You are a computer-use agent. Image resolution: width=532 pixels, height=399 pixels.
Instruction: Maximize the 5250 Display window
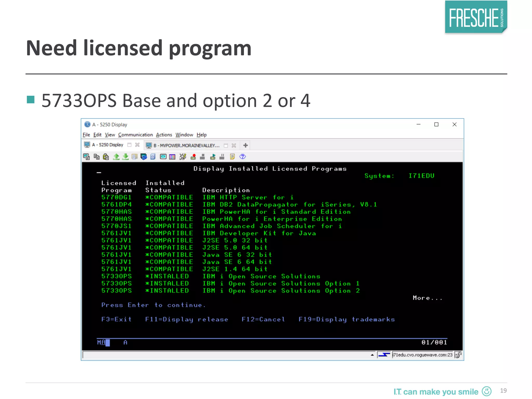436,124
